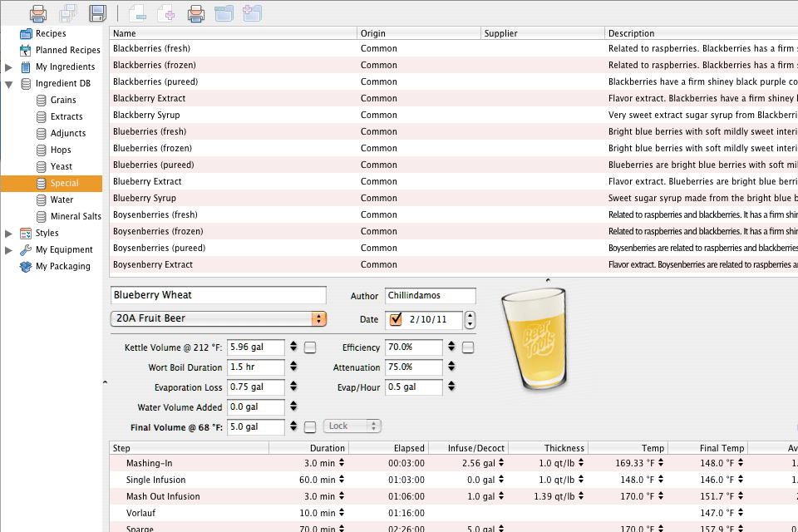The width and height of the screenshot is (798, 532).
Task: Collapse the Ingredient DB tree node
Action: point(9,84)
